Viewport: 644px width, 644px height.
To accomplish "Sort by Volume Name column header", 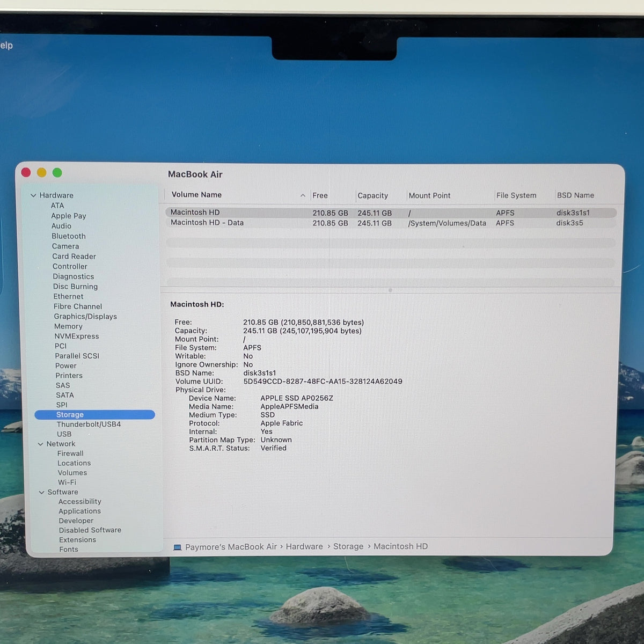I will click(196, 195).
